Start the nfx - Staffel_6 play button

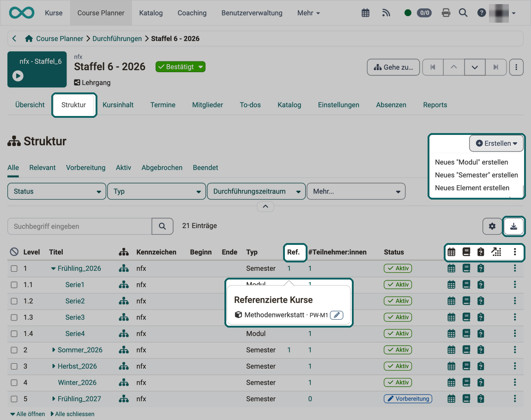click(x=18, y=76)
